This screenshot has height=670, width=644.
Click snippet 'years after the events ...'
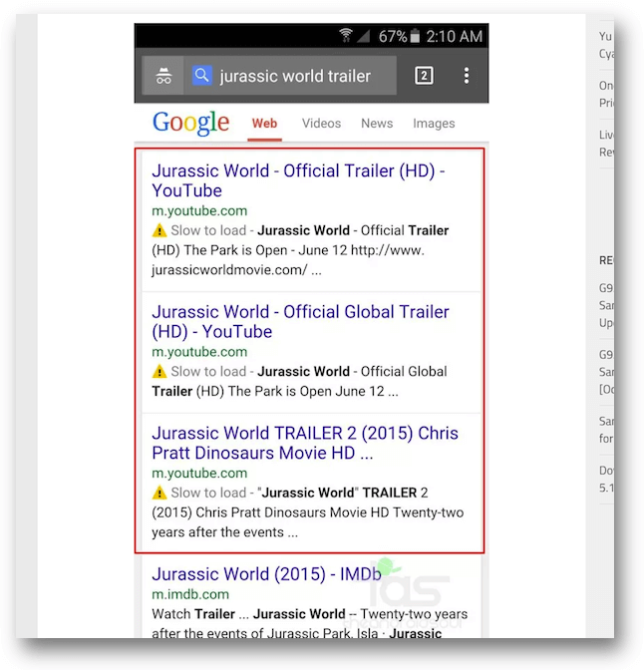pos(224,532)
